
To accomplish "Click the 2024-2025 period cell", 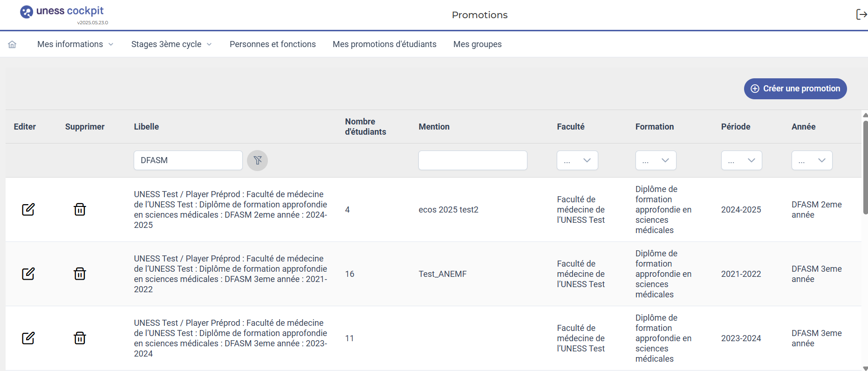I will pos(741,210).
